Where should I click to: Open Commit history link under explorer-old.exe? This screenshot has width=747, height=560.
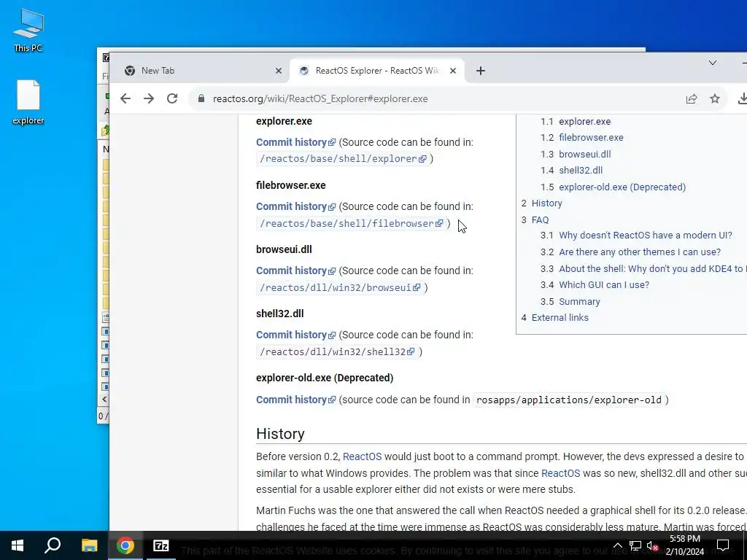pyautogui.click(x=296, y=400)
